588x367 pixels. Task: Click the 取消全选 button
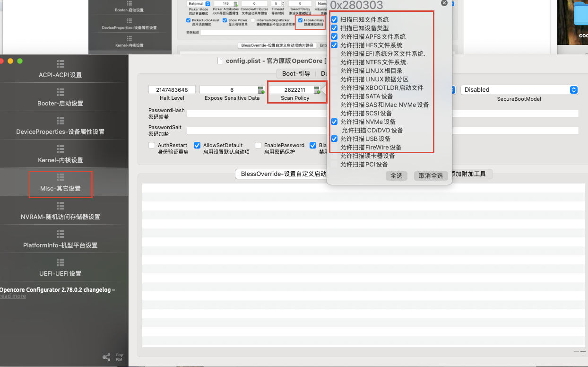[431, 175]
